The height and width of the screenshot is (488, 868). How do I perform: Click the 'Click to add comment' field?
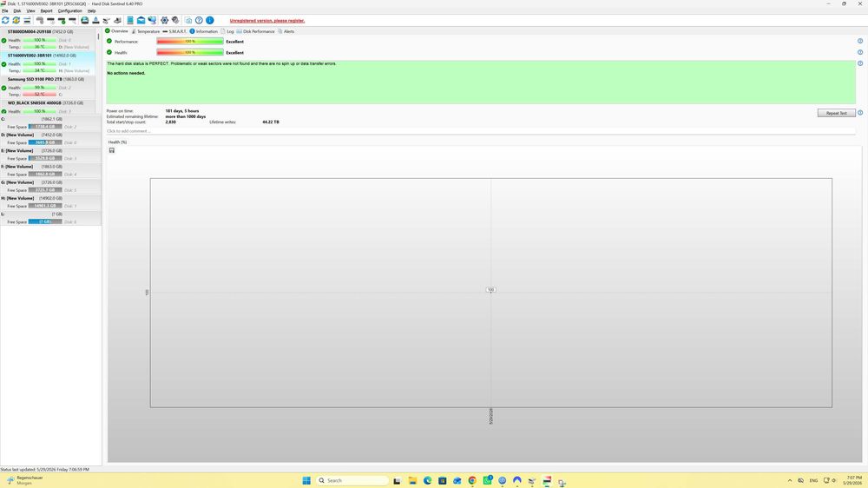coord(481,131)
